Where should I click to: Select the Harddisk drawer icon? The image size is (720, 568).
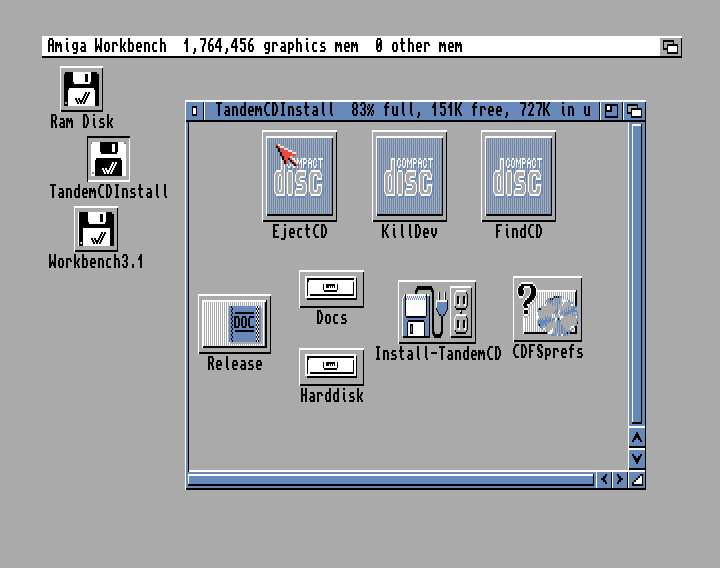click(331, 366)
